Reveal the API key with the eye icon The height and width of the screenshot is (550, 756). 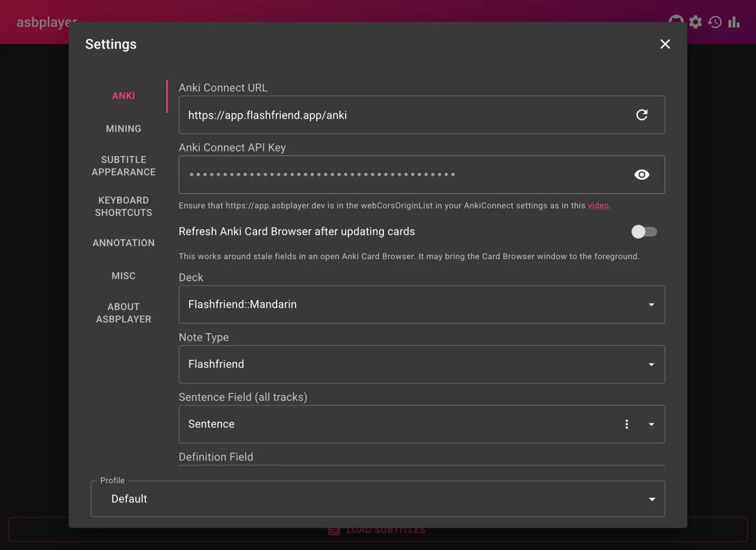point(642,175)
